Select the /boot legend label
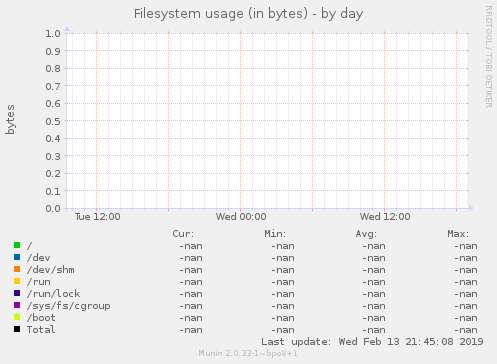 click(x=41, y=318)
